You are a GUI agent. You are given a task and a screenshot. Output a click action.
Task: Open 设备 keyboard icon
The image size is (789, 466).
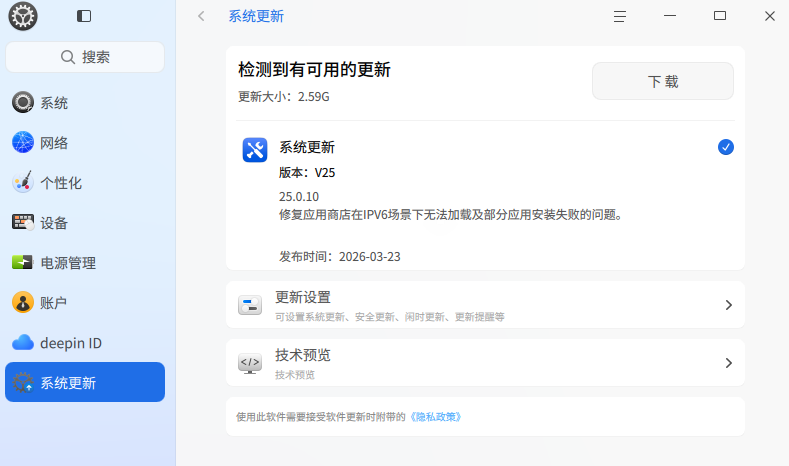coord(23,222)
